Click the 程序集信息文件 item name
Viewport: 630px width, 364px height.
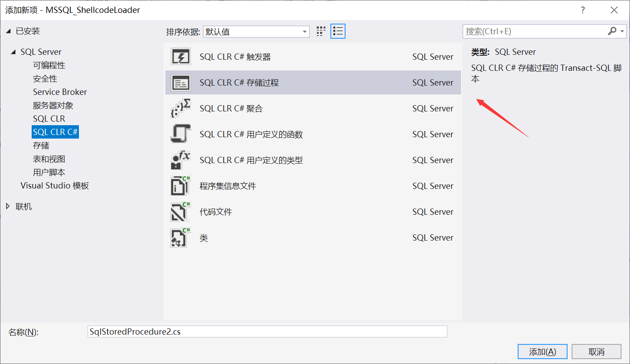point(228,186)
